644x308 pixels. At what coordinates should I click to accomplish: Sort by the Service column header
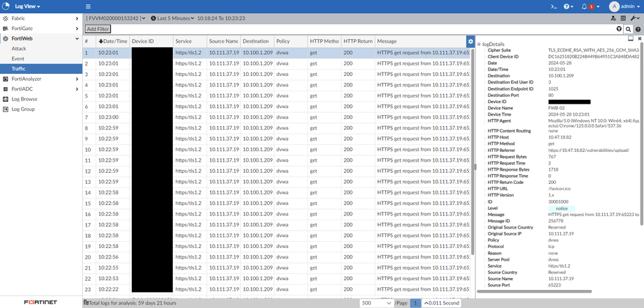pos(189,42)
